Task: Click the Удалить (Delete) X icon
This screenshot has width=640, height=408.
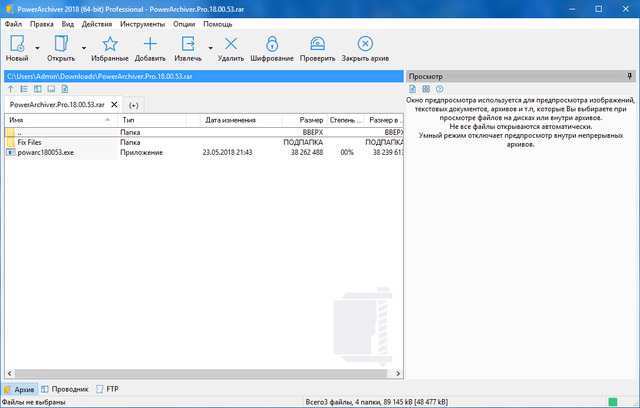Action: click(231, 44)
